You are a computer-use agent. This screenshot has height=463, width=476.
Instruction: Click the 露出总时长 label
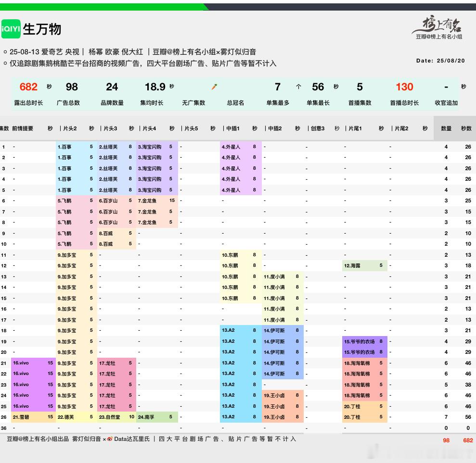[x=28, y=103]
